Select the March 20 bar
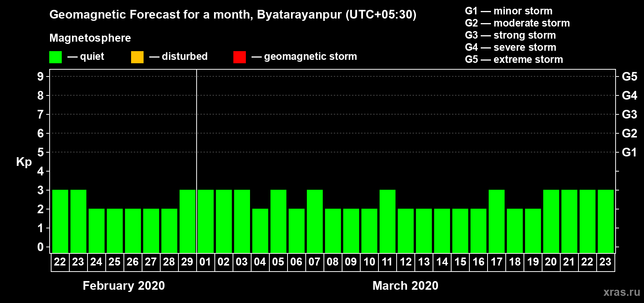The height and width of the screenshot is (303, 644). pos(551,221)
